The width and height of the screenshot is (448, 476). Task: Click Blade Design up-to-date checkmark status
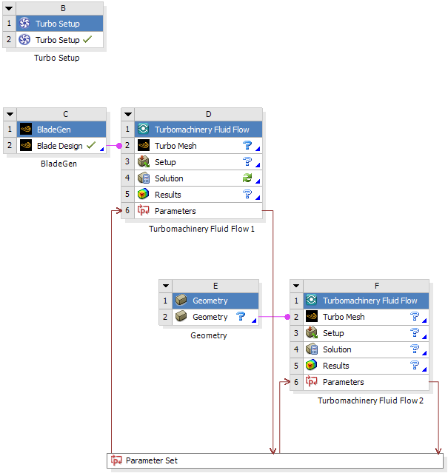coord(91,145)
